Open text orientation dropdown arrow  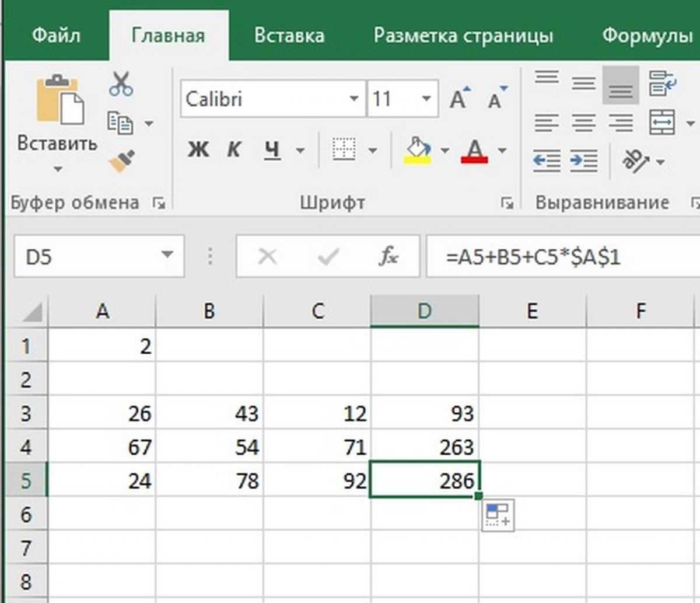[x=660, y=162]
